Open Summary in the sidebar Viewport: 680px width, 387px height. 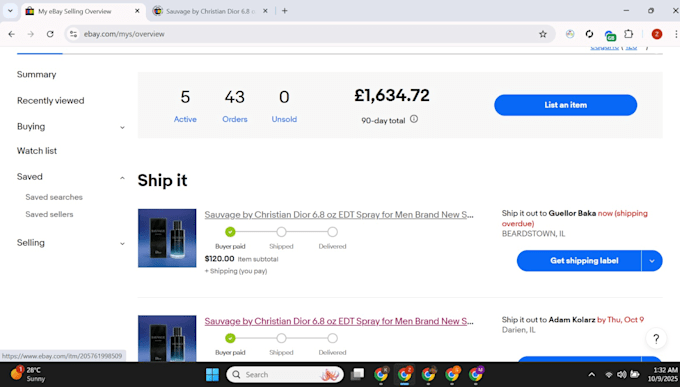pos(36,75)
